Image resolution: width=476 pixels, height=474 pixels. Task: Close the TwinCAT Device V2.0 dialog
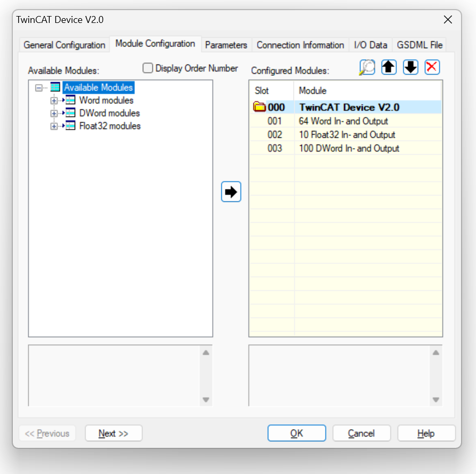[x=448, y=20]
